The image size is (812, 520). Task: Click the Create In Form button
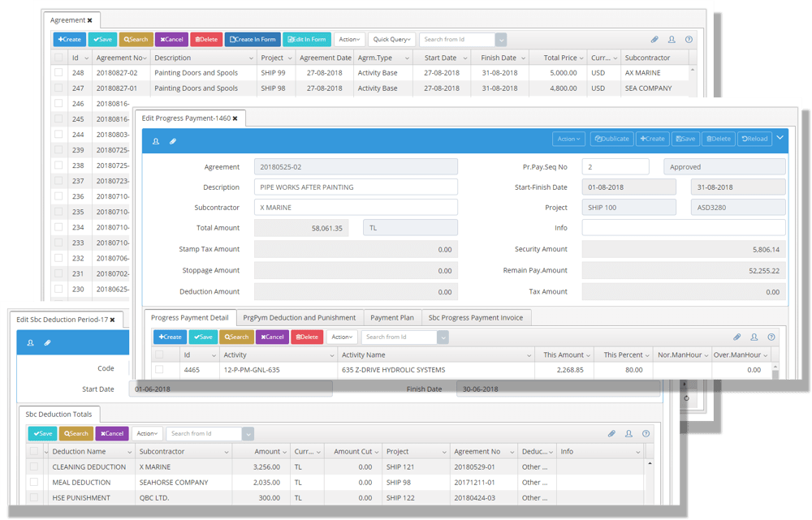pos(253,39)
